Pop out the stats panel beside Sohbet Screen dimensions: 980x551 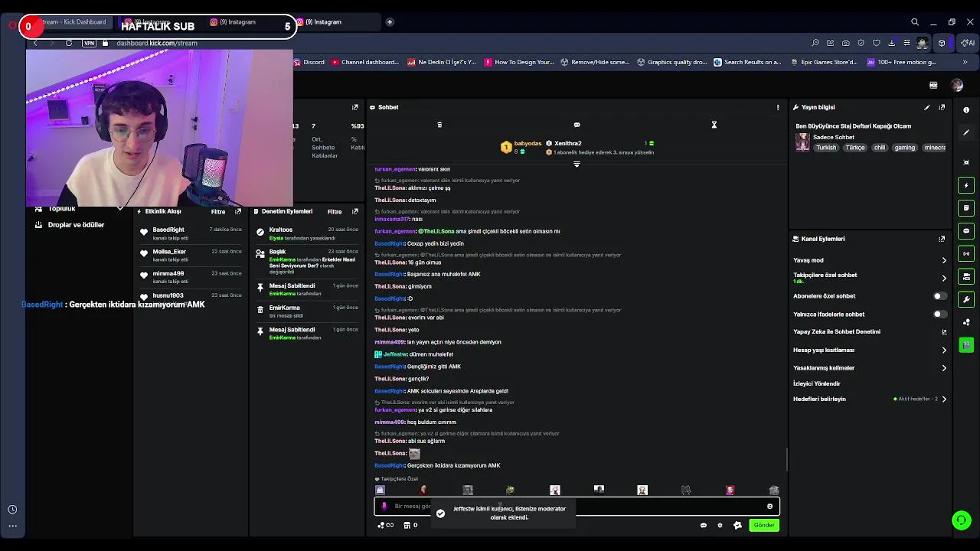[354, 107]
